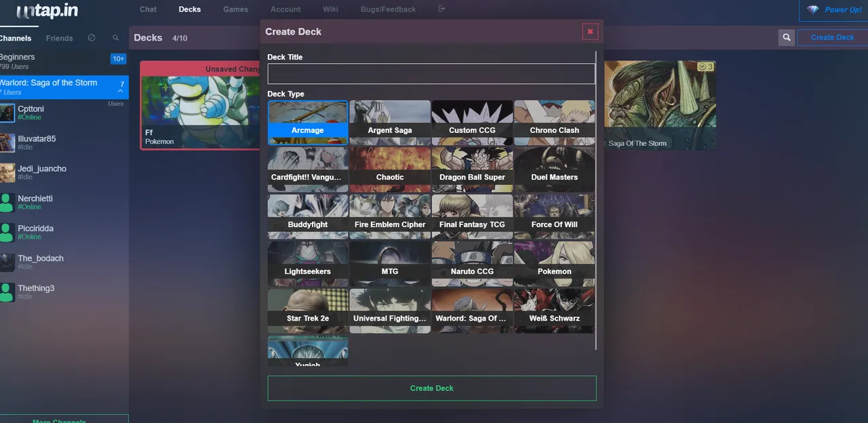Screen dimensions: 868x423
Task: Choose the Lightseekers deck type
Action: [308, 264]
